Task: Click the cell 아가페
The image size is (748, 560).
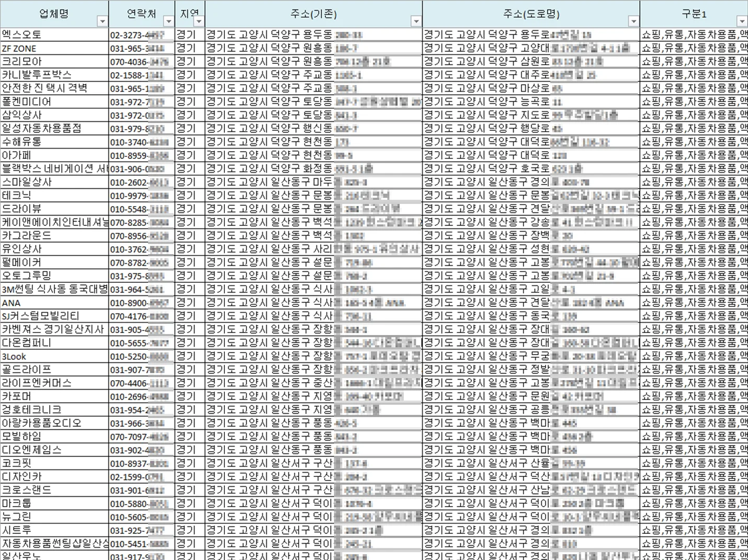Action: tap(54, 155)
